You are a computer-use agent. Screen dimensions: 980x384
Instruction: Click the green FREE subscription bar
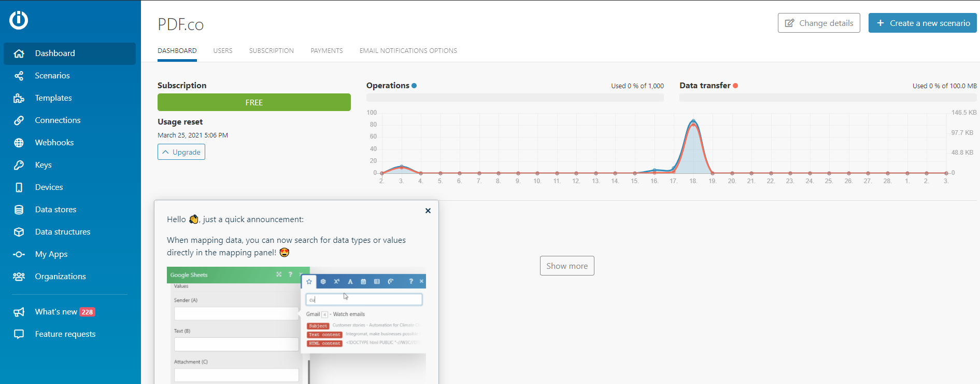[254, 102]
